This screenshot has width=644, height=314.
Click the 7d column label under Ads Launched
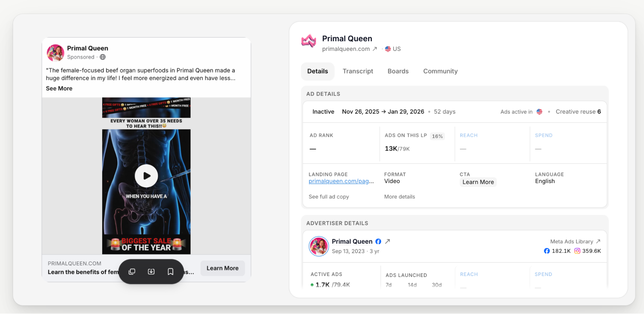point(389,285)
